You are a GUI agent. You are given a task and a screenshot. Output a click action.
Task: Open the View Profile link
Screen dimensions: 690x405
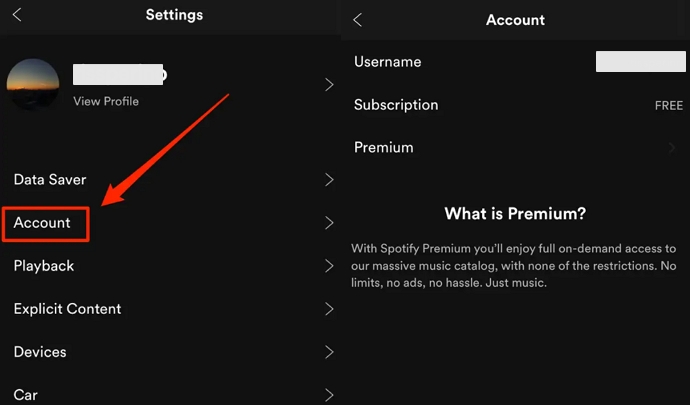point(106,101)
